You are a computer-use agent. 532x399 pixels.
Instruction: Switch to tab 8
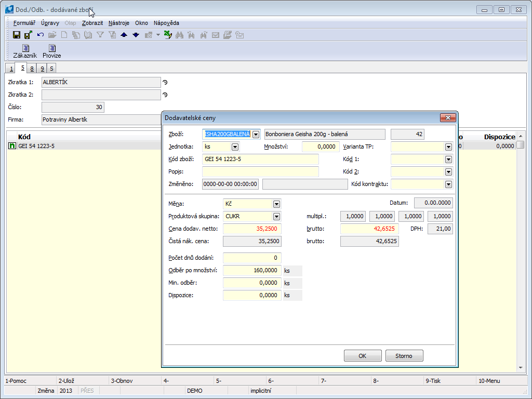[x=32, y=69]
